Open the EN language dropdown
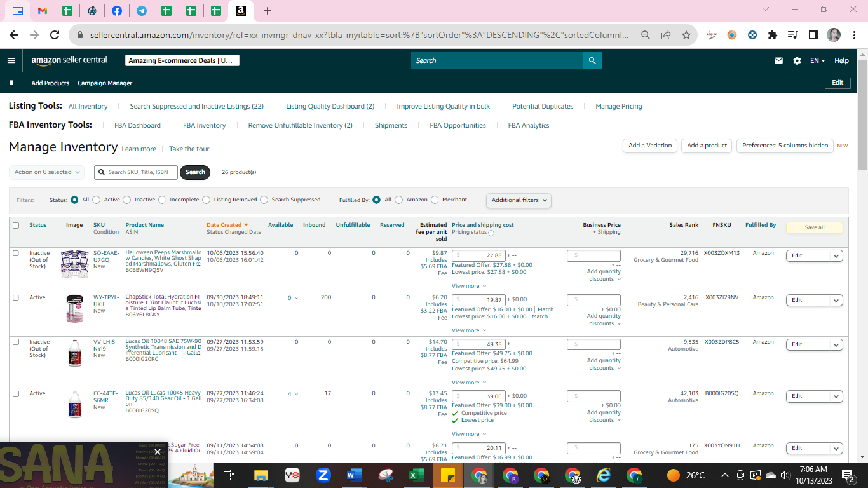 click(817, 60)
